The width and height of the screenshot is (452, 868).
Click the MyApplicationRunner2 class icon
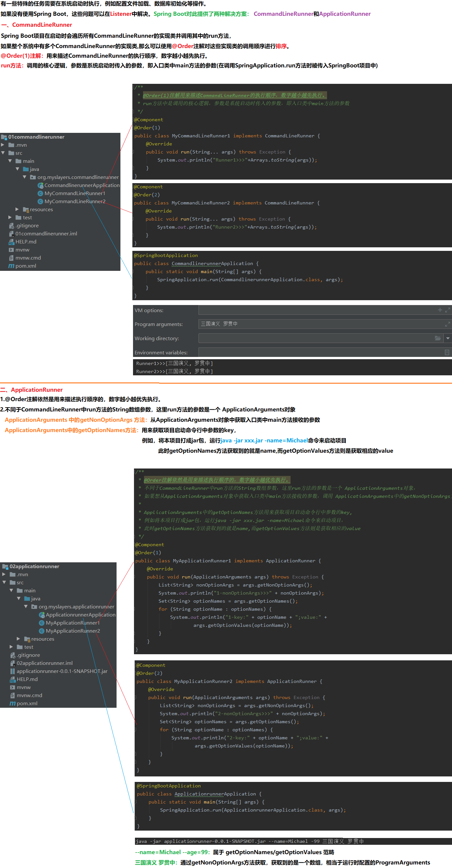point(42,631)
